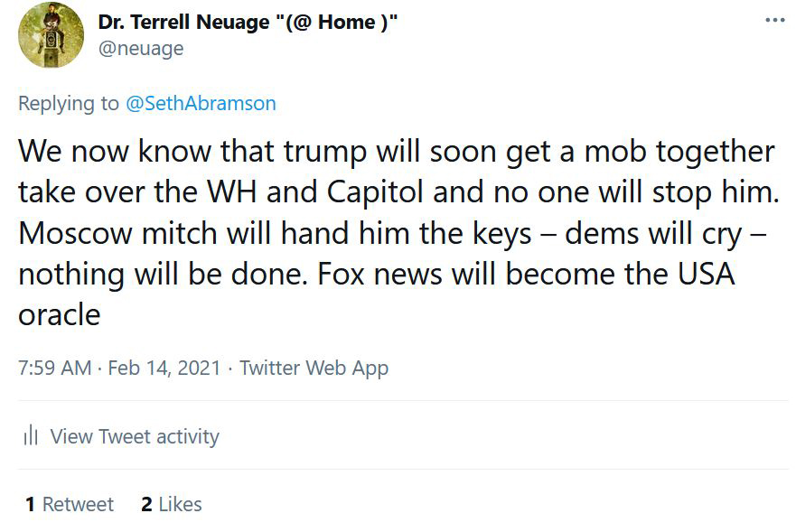Show who liked via "2 Likes"
This screenshot has height=532, width=796.
pyautogui.click(x=172, y=504)
